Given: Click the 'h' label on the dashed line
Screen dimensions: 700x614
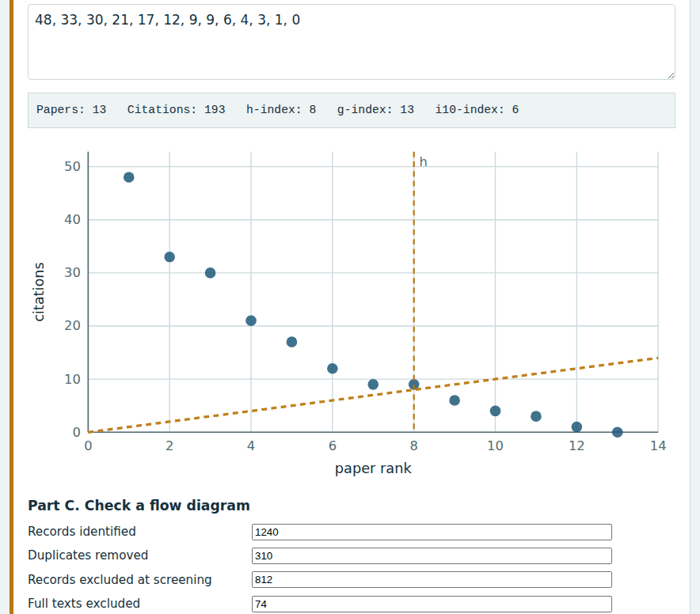Looking at the screenshot, I should (x=423, y=162).
